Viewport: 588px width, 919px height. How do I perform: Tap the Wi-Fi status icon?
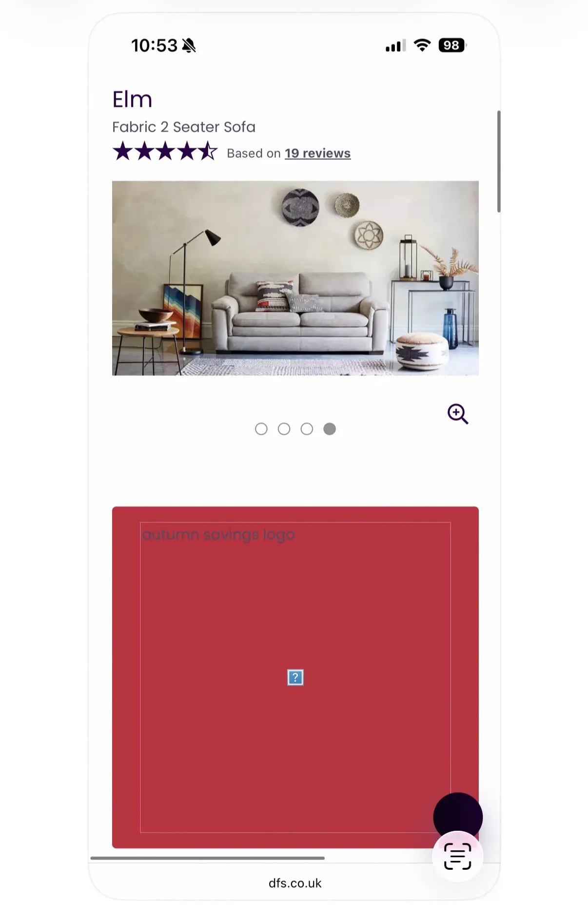click(422, 45)
